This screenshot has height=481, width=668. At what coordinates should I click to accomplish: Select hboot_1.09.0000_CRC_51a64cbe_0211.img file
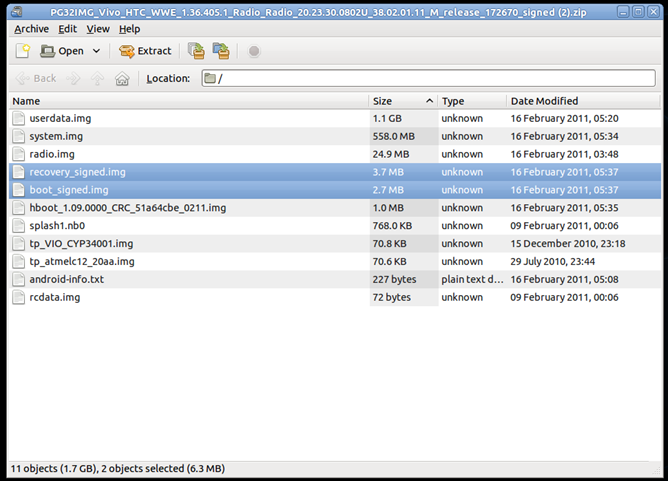pos(335,208)
